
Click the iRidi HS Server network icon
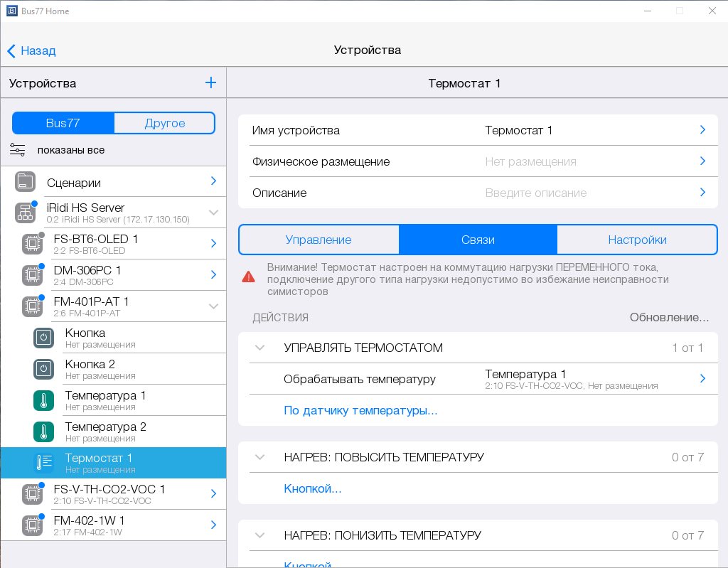tap(25, 213)
